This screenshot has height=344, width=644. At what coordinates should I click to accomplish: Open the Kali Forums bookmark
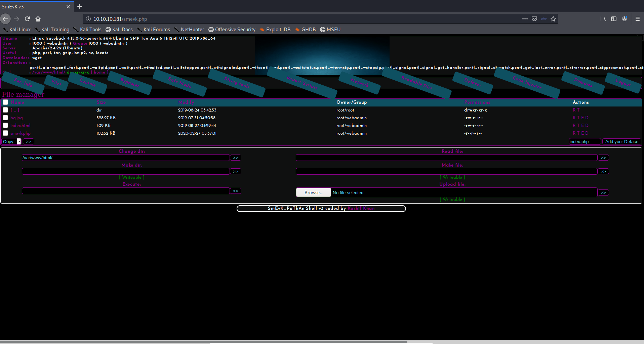click(153, 30)
